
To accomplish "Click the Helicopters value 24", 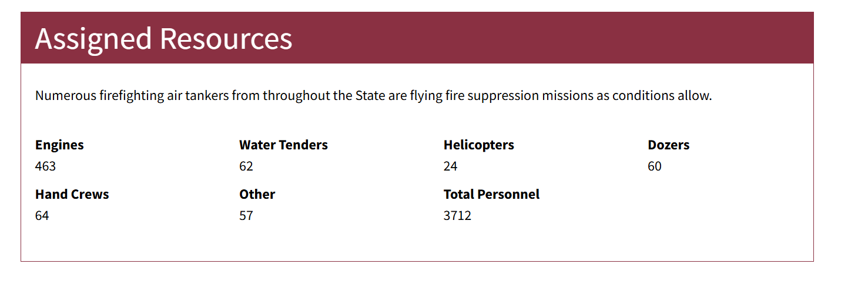I will (450, 166).
